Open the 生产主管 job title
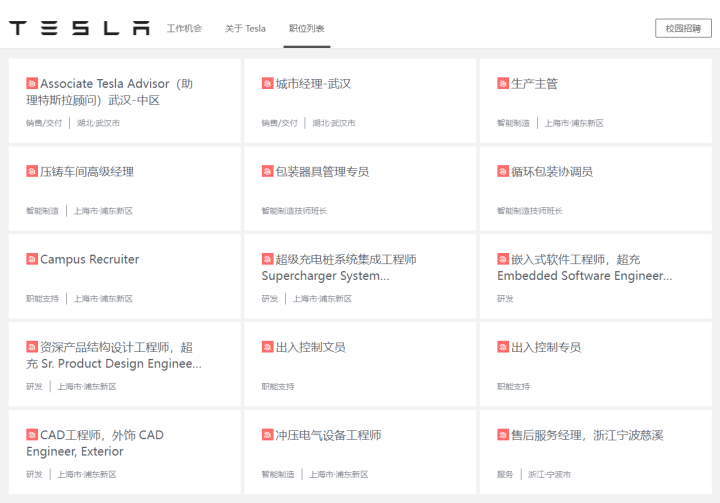The width and height of the screenshot is (720, 503). coord(534,84)
